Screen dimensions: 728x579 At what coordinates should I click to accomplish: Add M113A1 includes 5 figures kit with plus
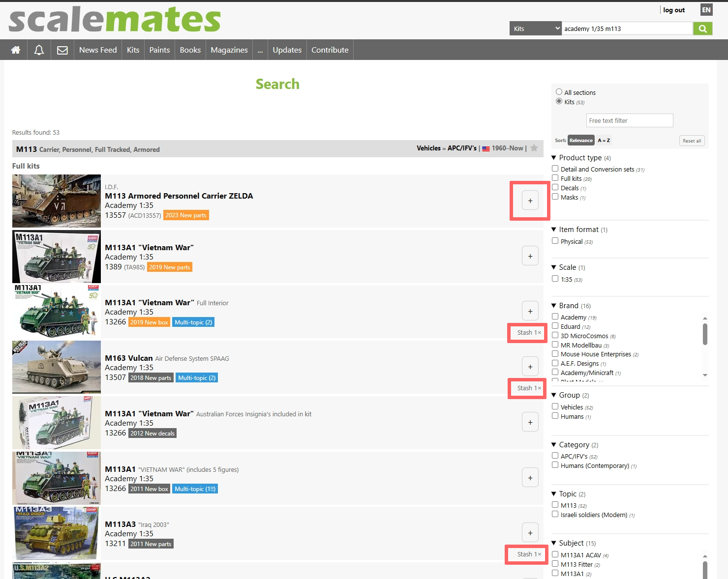[x=530, y=477]
